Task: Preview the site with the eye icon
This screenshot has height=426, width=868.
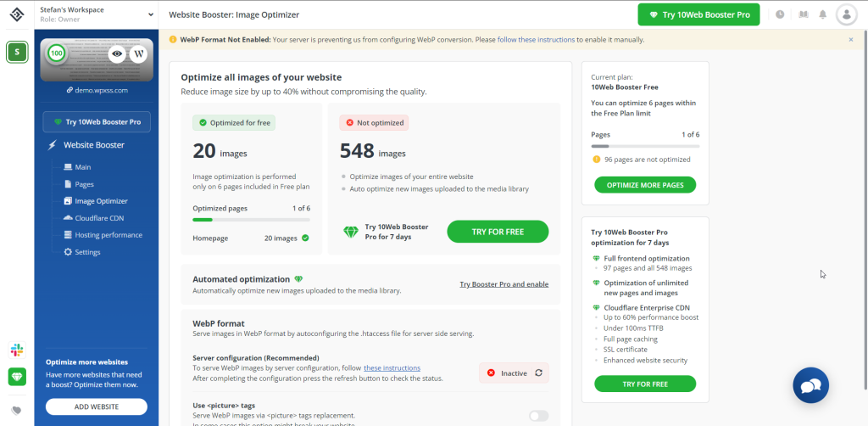Action: pyautogui.click(x=117, y=53)
